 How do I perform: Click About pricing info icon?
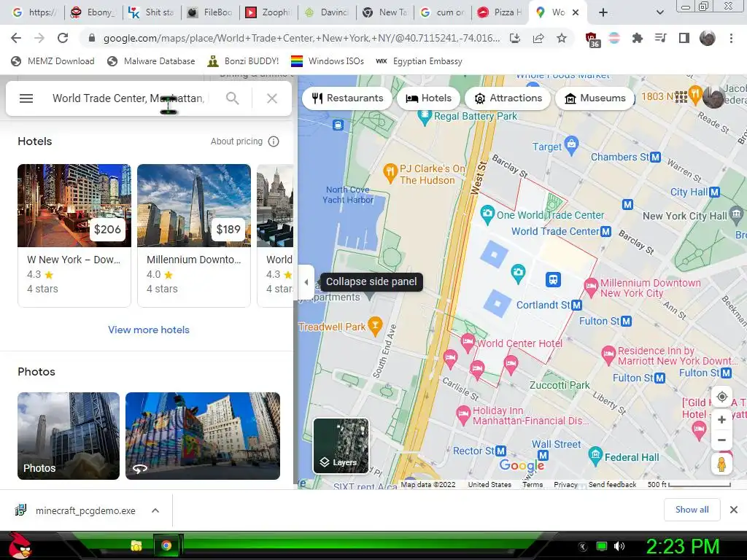point(274,141)
